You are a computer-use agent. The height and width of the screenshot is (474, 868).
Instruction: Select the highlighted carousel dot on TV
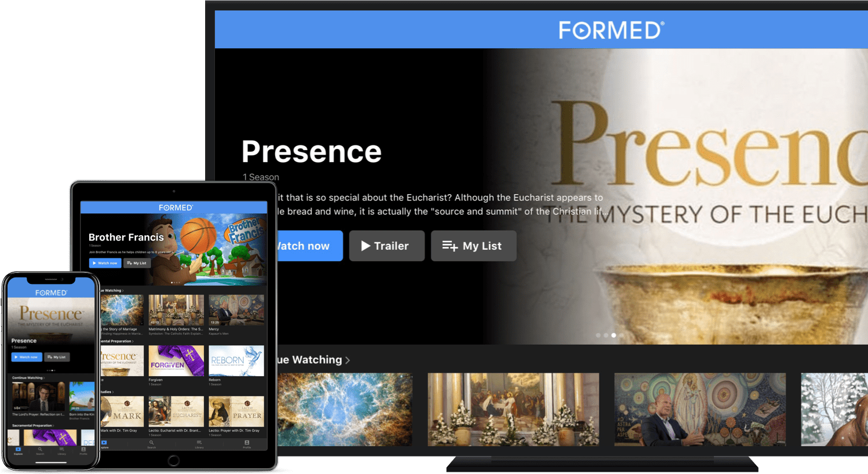click(614, 335)
